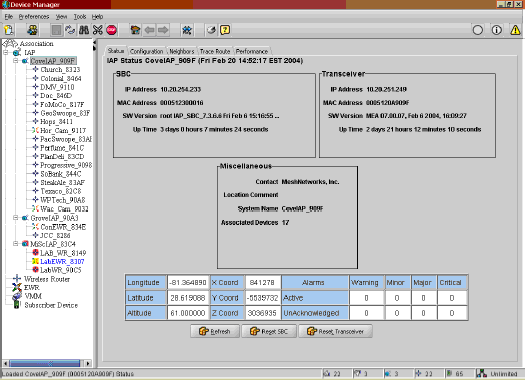Click the refresh arrows toolbar icon
Screen dimensions: 525x380
(x=70, y=30)
